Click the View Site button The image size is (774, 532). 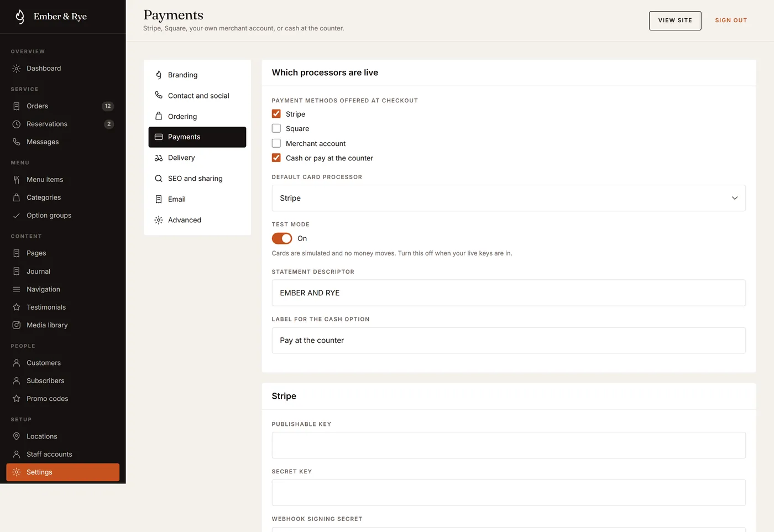click(x=675, y=20)
